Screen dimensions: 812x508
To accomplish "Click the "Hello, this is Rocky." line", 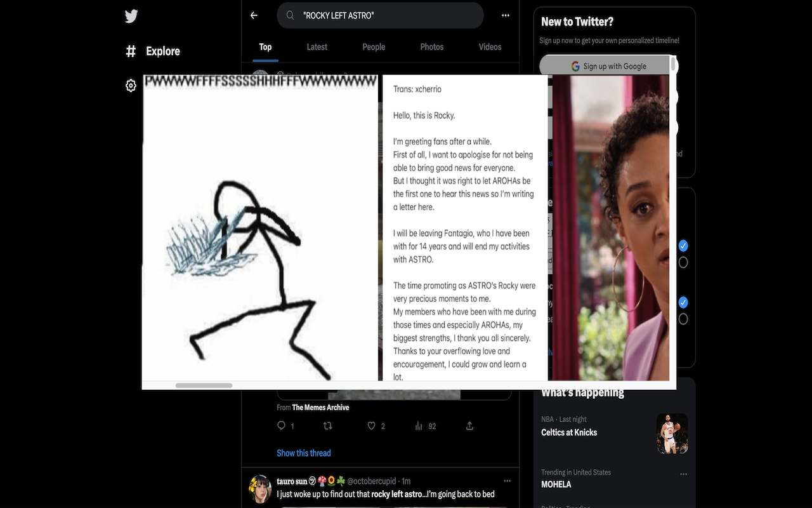I will [424, 116].
